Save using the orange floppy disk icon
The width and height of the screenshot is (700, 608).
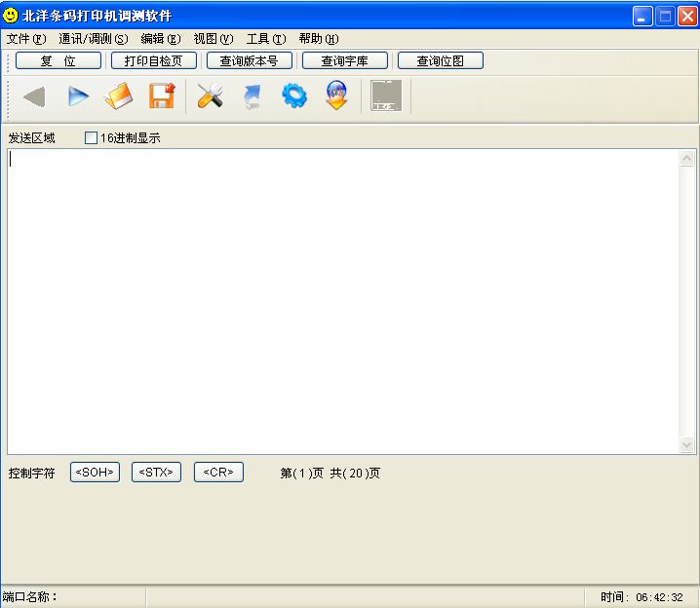point(161,96)
